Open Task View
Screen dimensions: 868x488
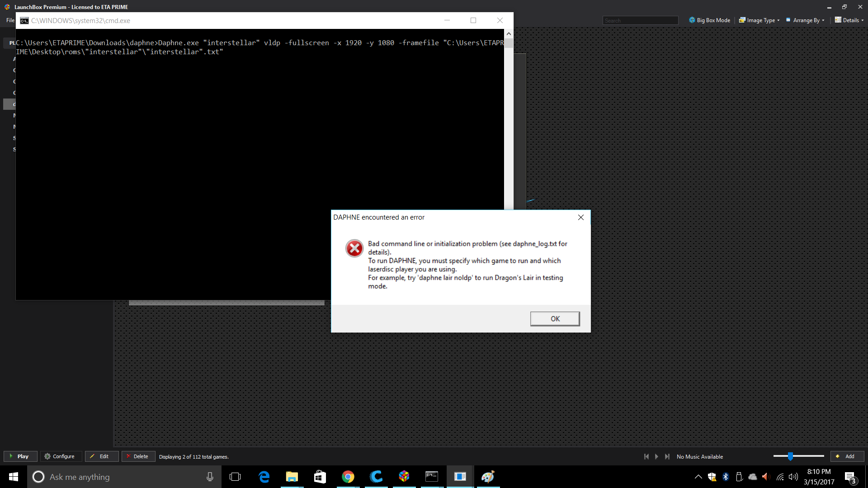[x=235, y=477]
